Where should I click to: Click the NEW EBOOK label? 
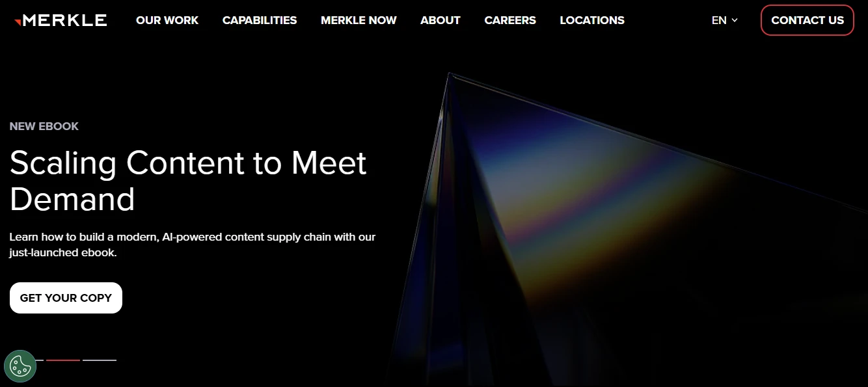pyautogui.click(x=44, y=126)
